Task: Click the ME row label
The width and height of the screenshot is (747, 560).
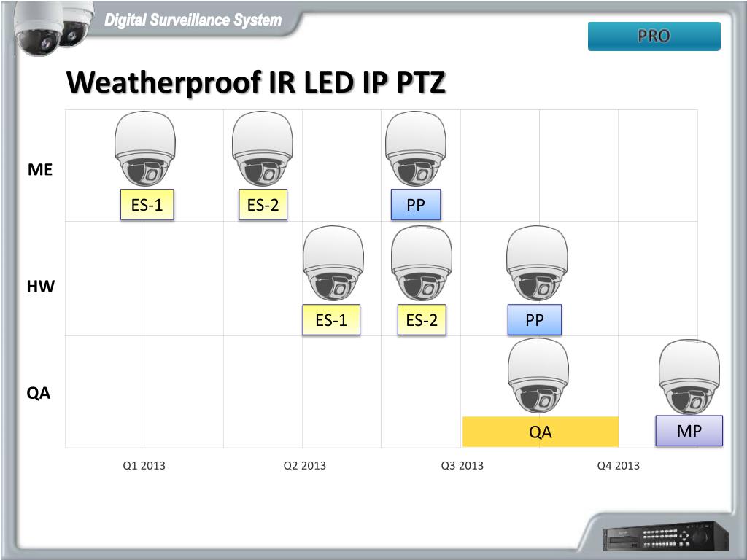Action: (40, 169)
